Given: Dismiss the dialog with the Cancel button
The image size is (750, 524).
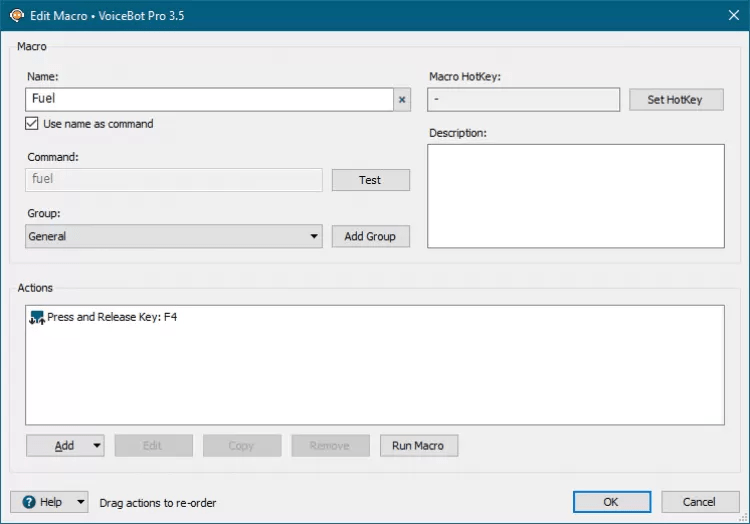Looking at the screenshot, I should (x=699, y=502).
